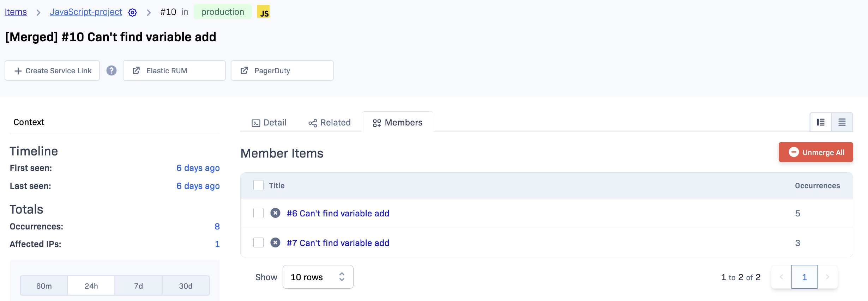Select the 7d timeline range
This screenshot has height=301, width=868.
[x=138, y=286]
